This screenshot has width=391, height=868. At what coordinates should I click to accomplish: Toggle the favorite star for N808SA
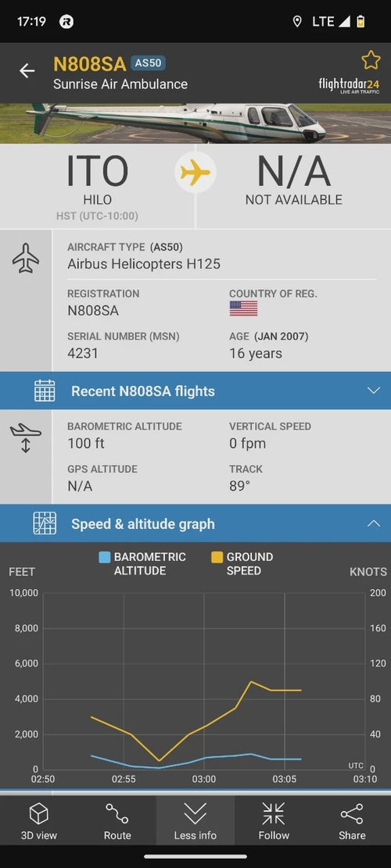coord(371,60)
